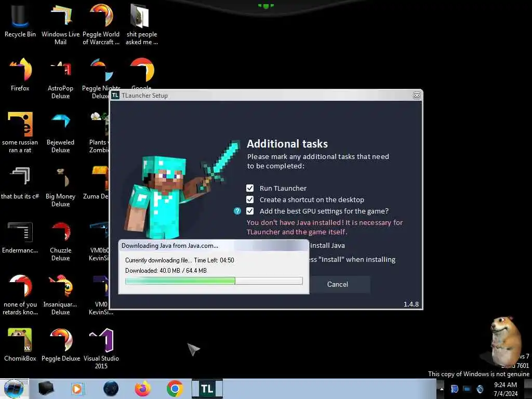This screenshot has height=399, width=532.
Task: Launch Google Chrome from the taskbar
Action: coord(175,389)
